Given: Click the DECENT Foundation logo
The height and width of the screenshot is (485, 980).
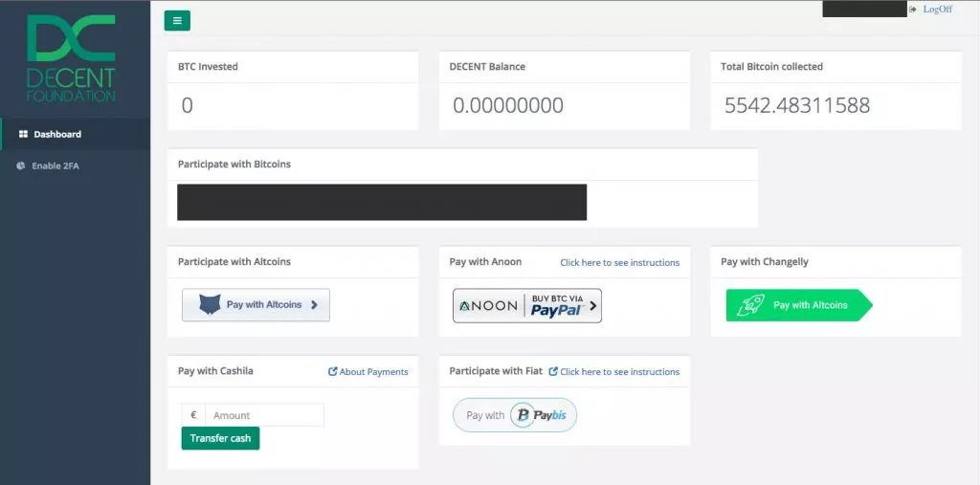Looking at the screenshot, I should 71,57.
